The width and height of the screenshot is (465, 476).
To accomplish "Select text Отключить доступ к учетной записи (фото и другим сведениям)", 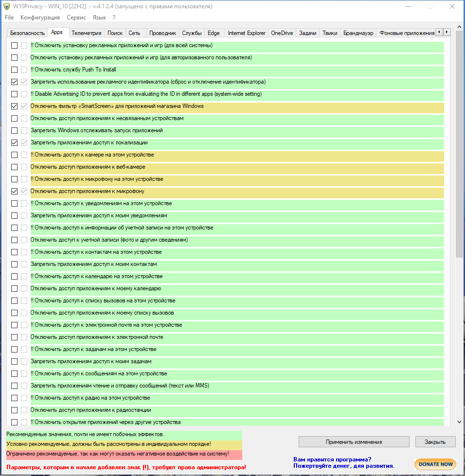I will pos(109,240).
